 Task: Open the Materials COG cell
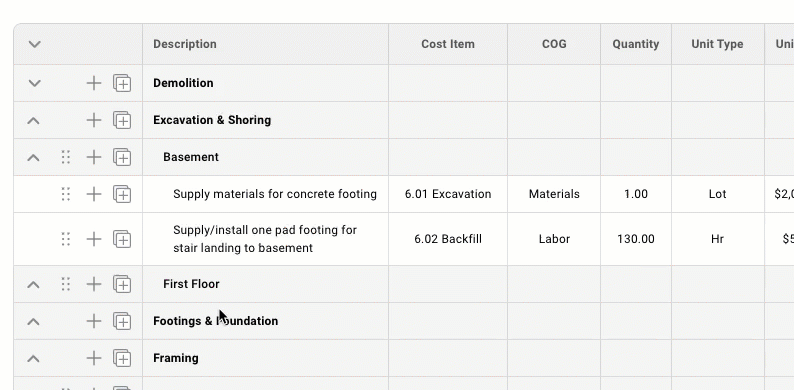554,194
